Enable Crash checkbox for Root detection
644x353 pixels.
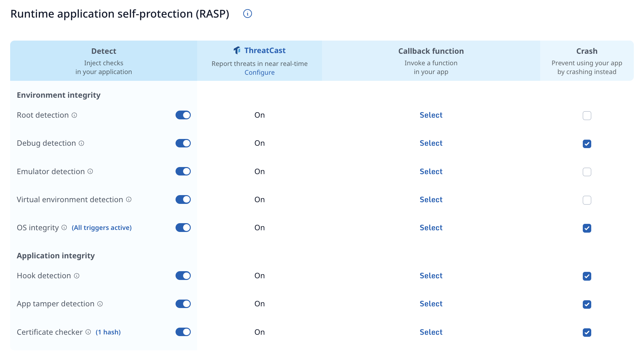pyautogui.click(x=587, y=116)
